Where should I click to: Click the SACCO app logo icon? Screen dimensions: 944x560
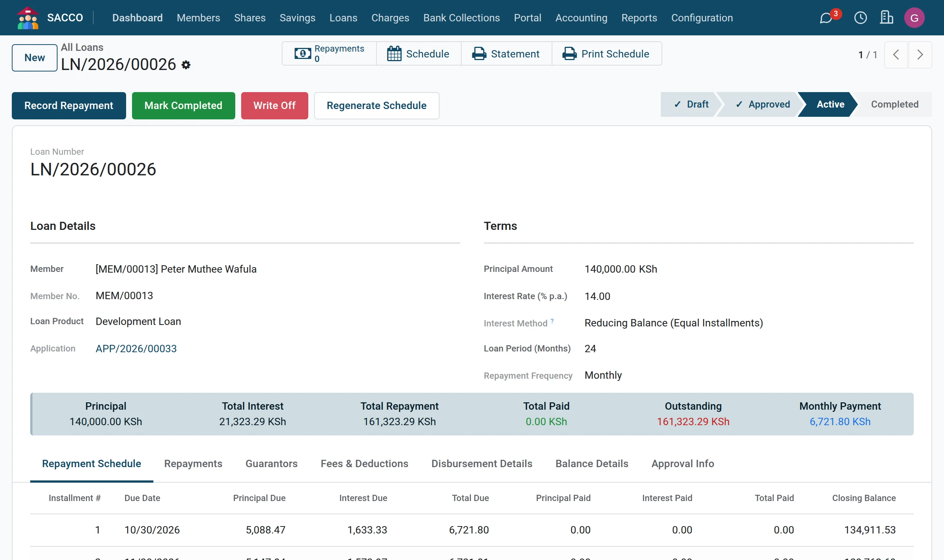coord(28,17)
